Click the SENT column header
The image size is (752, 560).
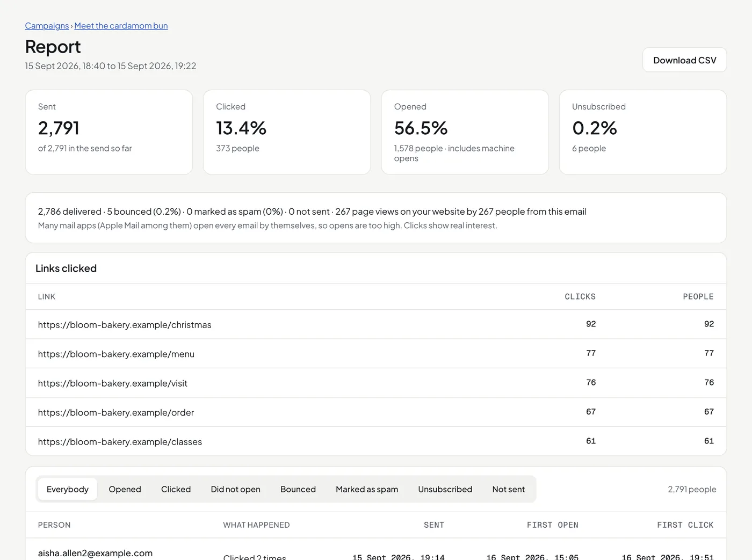434,525
